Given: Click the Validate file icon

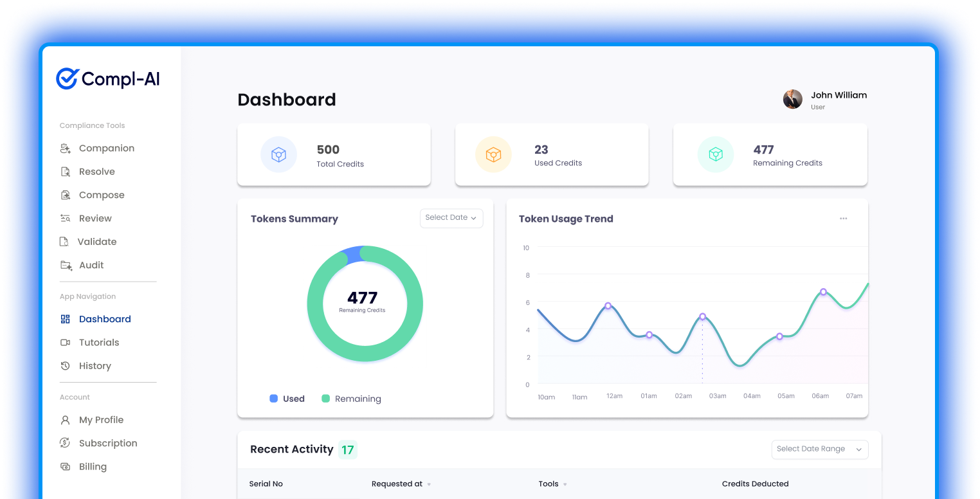Looking at the screenshot, I should coord(64,242).
